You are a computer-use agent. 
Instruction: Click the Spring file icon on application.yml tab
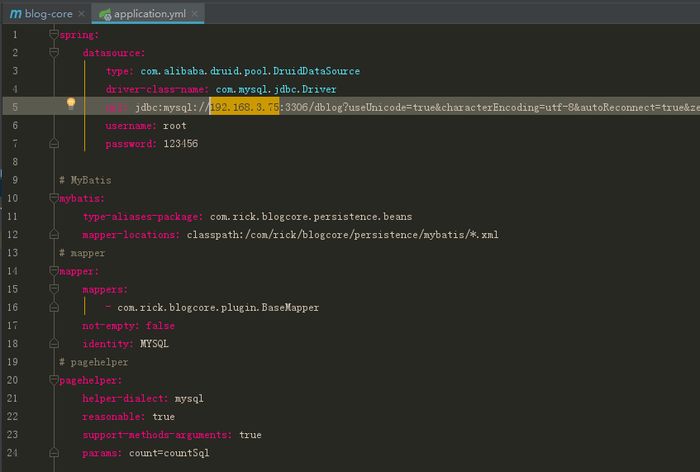coord(105,15)
